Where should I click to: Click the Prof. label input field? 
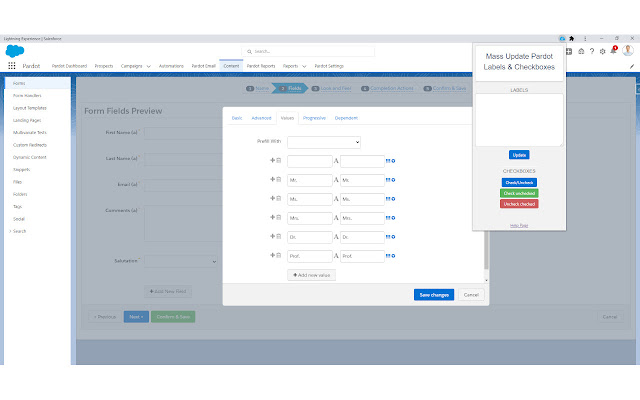click(x=362, y=256)
